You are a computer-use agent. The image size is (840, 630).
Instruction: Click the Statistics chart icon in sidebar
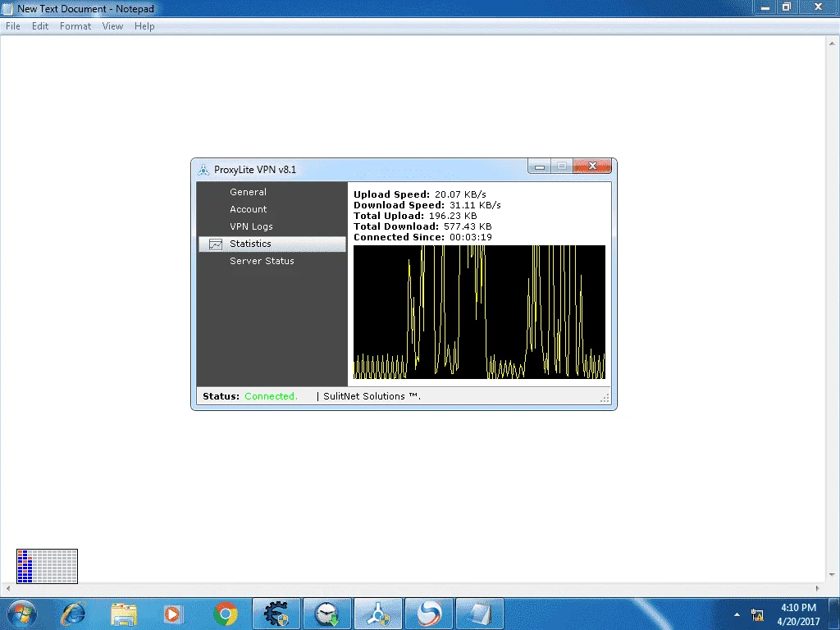(x=216, y=244)
